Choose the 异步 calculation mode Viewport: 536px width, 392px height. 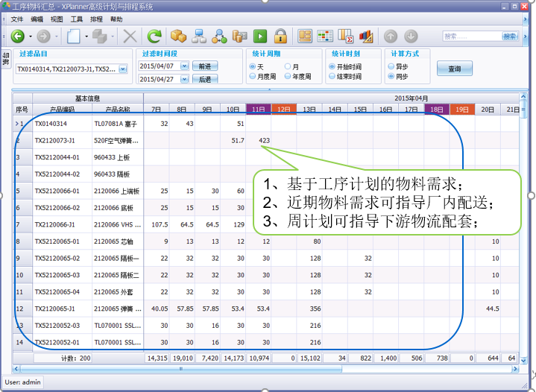(391, 66)
